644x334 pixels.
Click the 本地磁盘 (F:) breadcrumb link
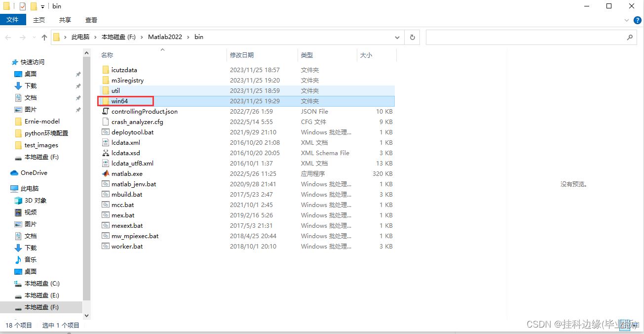pos(118,37)
